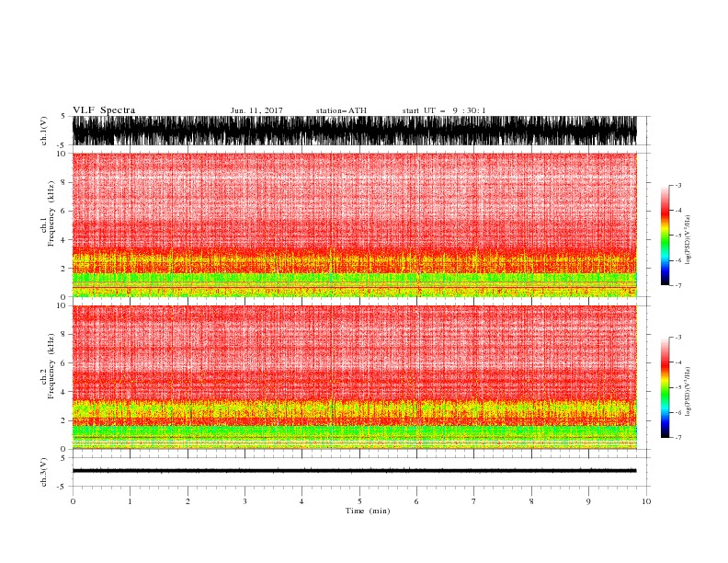Click the ch.2 "Frequency (kHz)" axis label
The height and width of the screenshot is (563, 728).
pyautogui.click(x=51, y=366)
